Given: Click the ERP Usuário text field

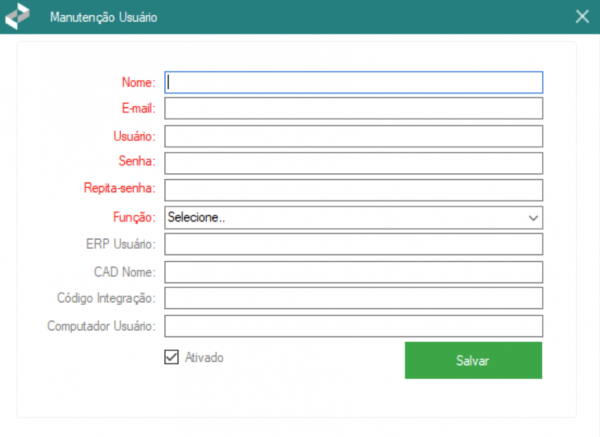Looking at the screenshot, I should click(354, 244).
